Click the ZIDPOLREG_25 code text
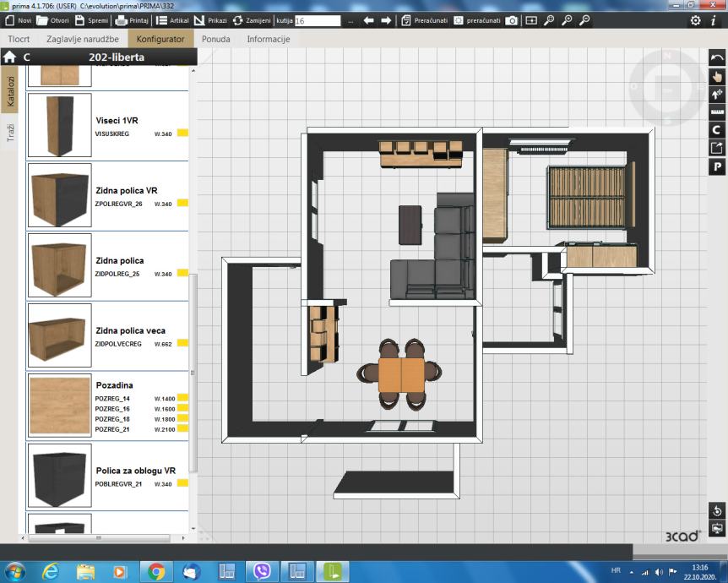 tap(117, 274)
